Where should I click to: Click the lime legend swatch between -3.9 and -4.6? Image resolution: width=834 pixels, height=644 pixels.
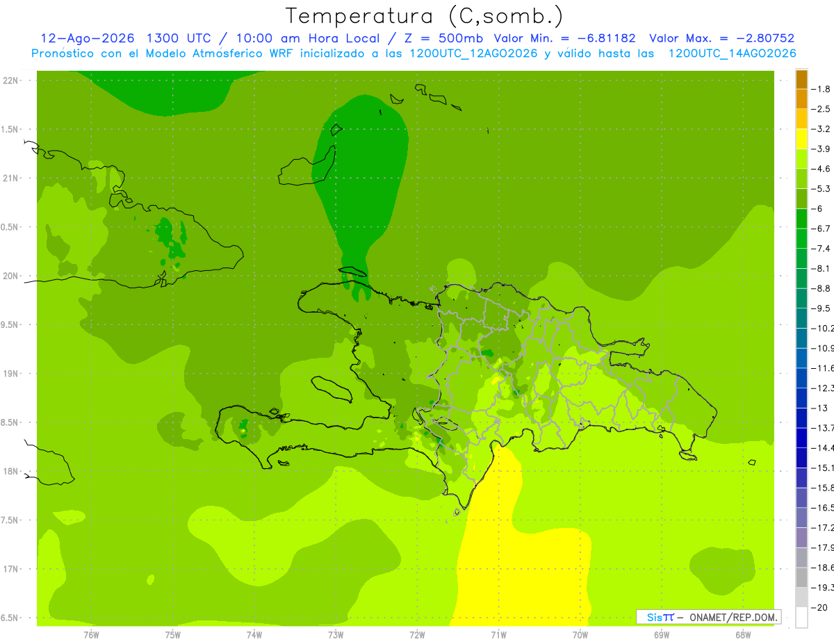pyautogui.click(x=801, y=159)
